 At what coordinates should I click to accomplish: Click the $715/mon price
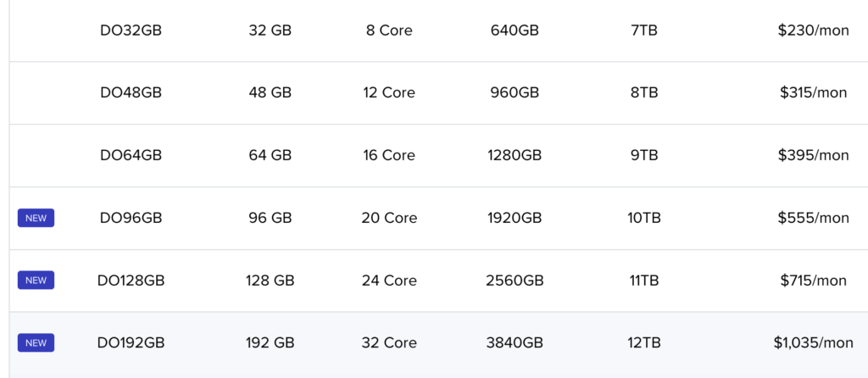tap(813, 281)
